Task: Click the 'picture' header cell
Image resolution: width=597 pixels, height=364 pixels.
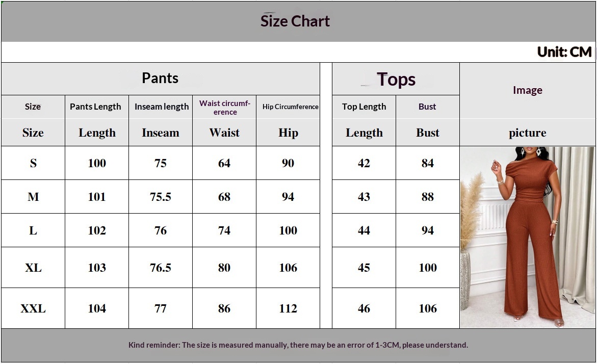Action: tap(527, 133)
